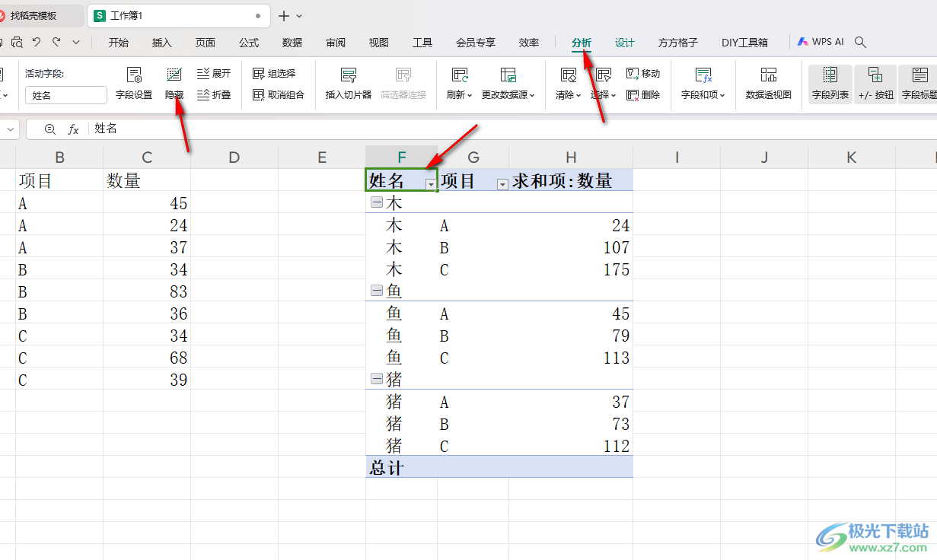Select the cell with value 113
937x560 pixels.
pyautogui.click(x=571, y=358)
